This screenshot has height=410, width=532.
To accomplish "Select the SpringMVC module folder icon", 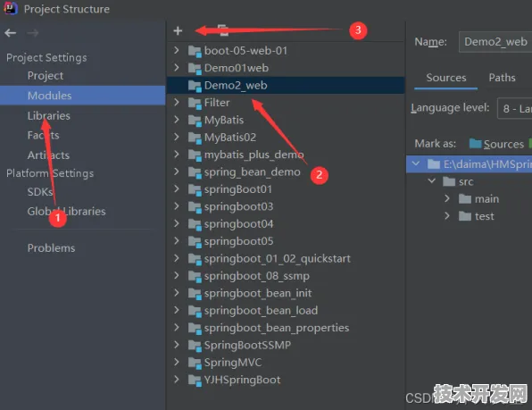I will pos(195,363).
